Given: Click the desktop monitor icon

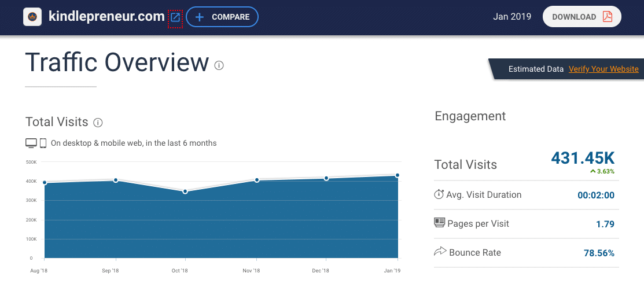Looking at the screenshot, I should click(31, 143).
